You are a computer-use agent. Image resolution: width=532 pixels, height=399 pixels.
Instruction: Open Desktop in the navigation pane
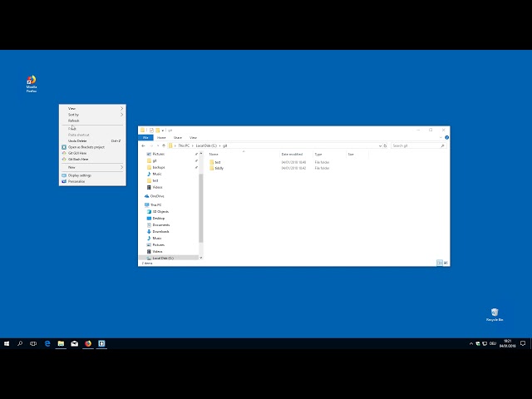155,218
